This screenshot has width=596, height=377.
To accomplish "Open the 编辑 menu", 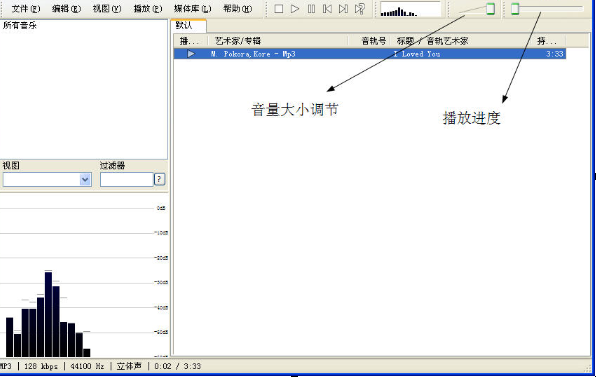I will point(66,8).
